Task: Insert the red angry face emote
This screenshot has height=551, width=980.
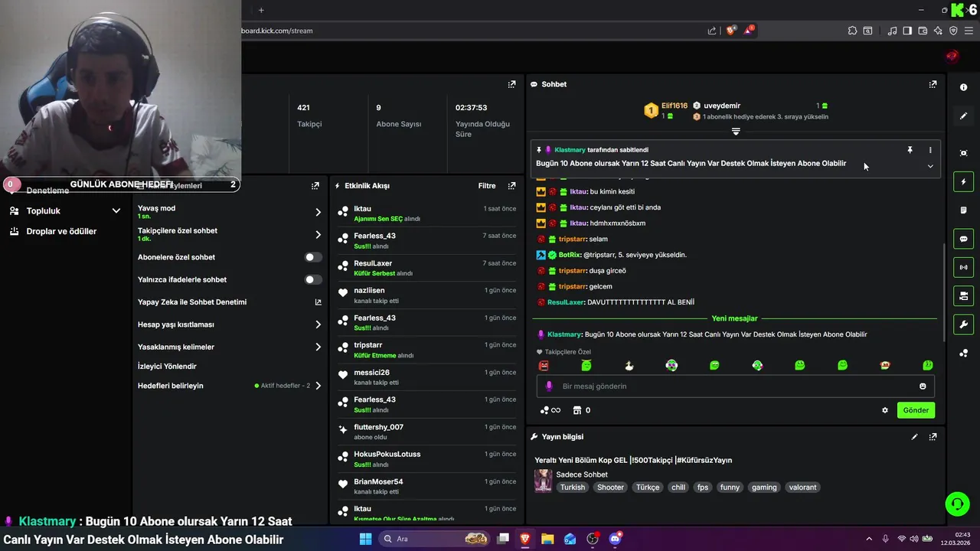Action: pyautogui.click(x=544, y=366)
